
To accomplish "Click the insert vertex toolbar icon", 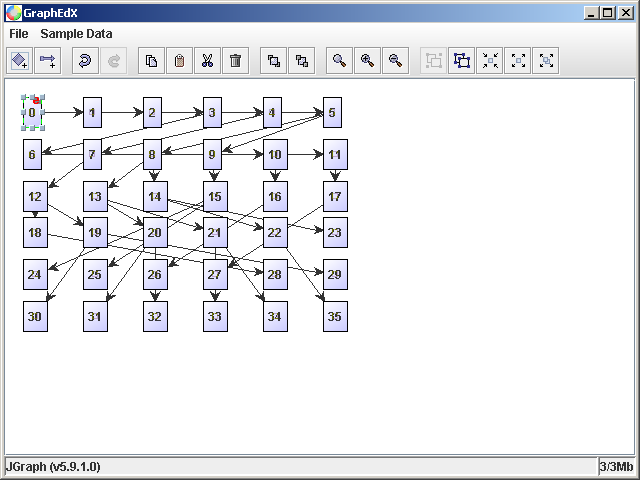I will [x=20, y=61].
